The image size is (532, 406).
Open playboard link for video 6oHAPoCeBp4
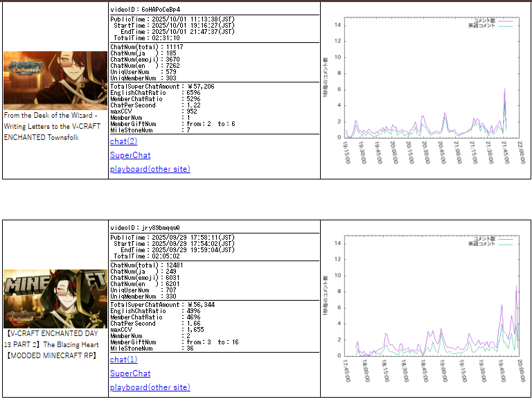coord(150,169)
